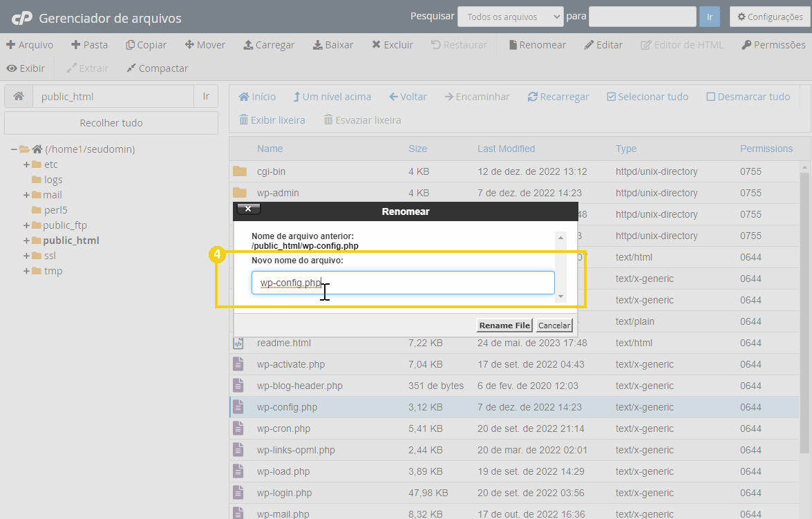Create a new folder with Pasta
812x519 pixels.
pos(90,45)
